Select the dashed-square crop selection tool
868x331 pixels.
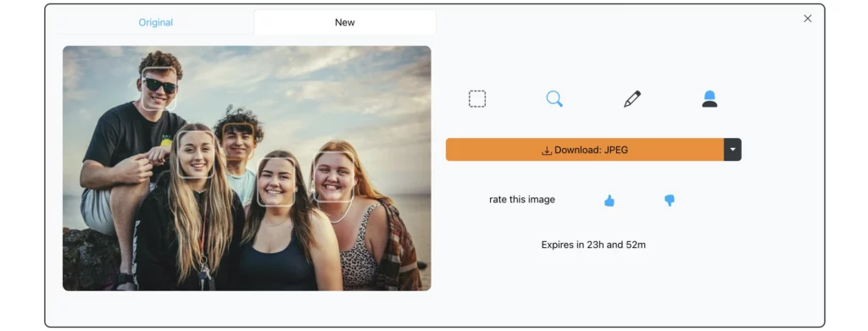[x=476, y=99]
